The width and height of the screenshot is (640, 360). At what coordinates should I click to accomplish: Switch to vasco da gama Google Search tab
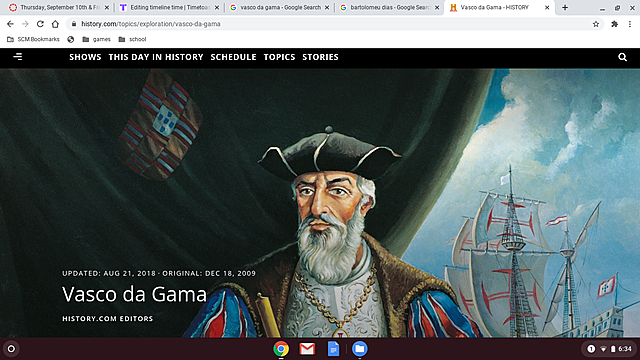280,7
